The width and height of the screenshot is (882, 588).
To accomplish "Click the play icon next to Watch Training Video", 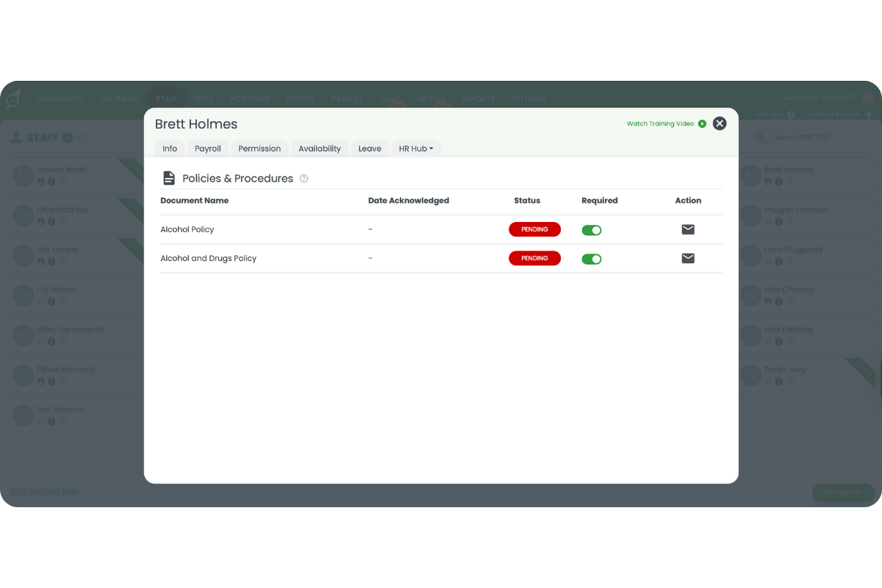I will pyautogui.click(x=703, y=123).
